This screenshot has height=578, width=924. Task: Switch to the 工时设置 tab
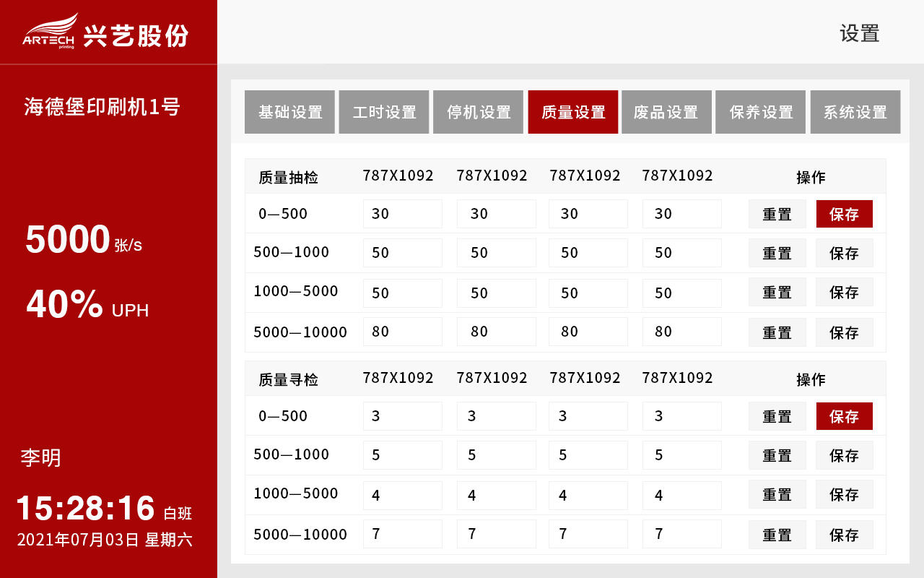(x=384, y=112)
